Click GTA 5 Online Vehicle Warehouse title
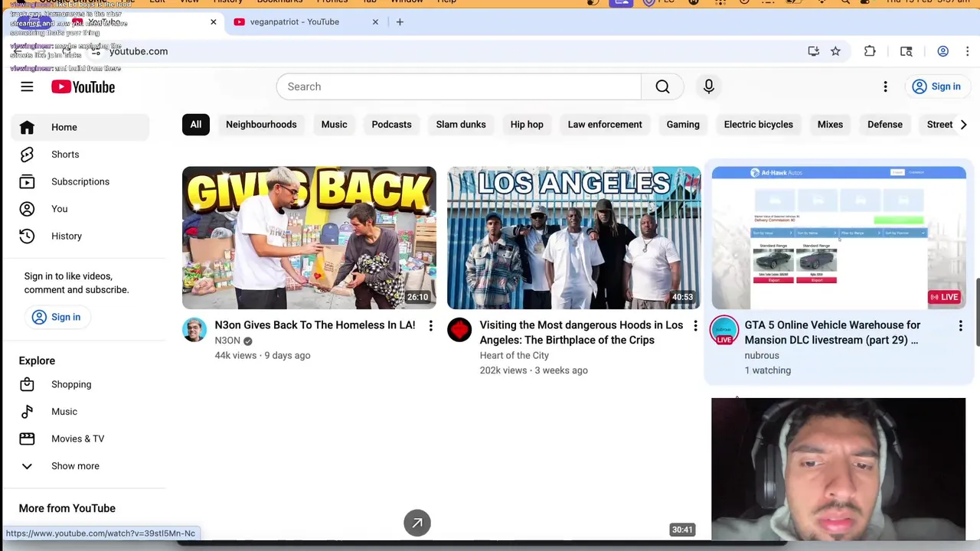This screenshot has width=980, height=551. click(832, 332)
